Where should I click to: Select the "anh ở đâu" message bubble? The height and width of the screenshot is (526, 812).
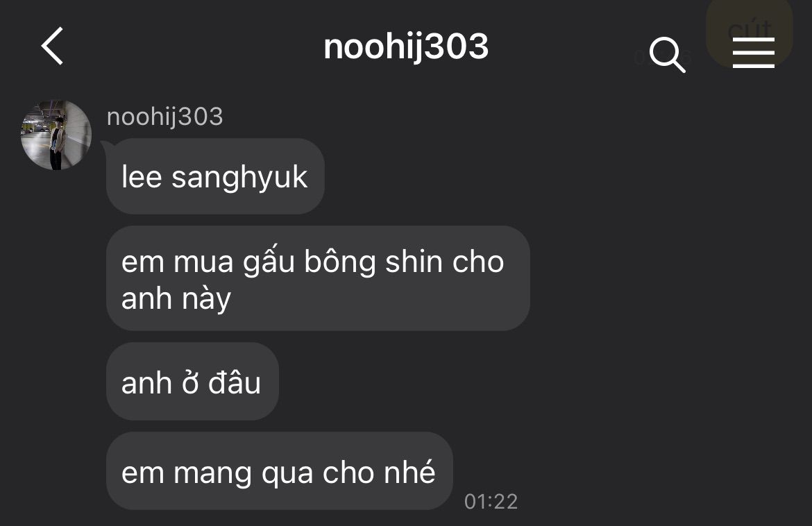tap(192, 381)
